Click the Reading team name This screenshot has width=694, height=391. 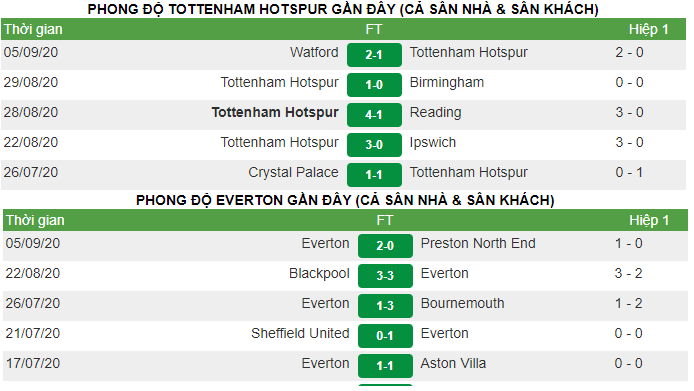(x=435, y=112)
